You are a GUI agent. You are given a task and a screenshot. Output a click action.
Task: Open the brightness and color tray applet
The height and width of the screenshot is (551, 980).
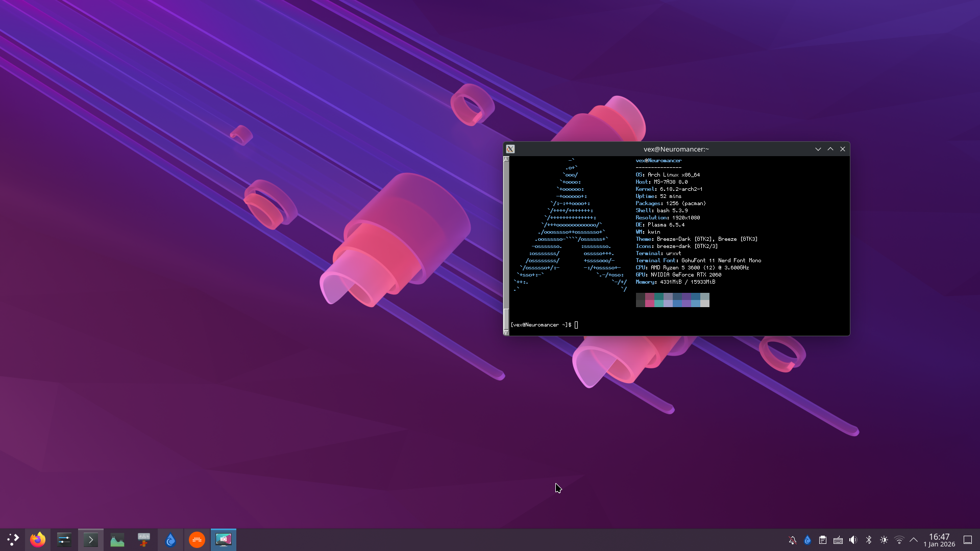click(884, 540)
